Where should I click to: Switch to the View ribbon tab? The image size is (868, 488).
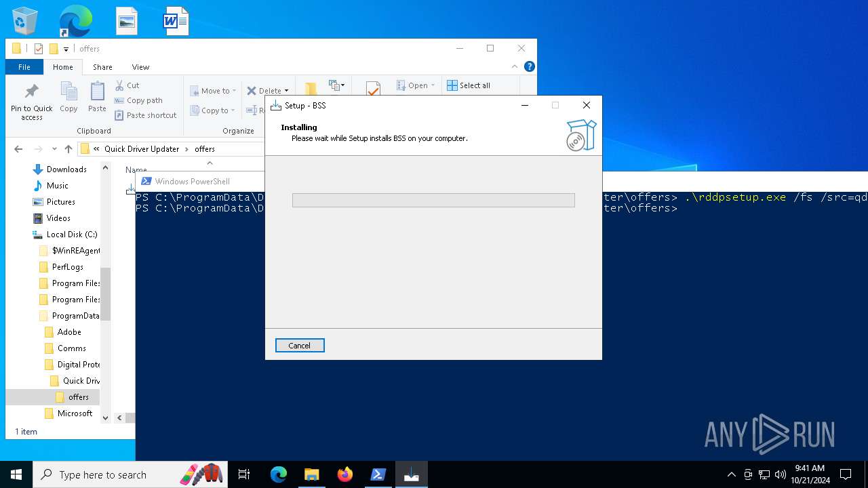140,67
